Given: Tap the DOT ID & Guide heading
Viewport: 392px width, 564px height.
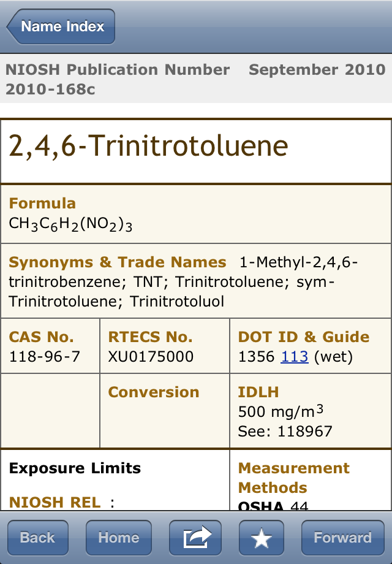Looking at the screenshot, I should pos(303,337).
